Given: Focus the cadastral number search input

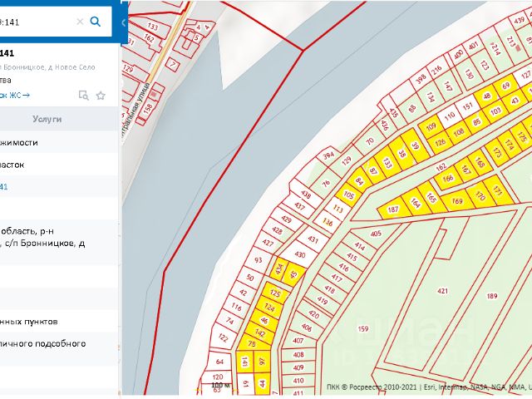Looking at the screenshot, I should coord(37,22).
